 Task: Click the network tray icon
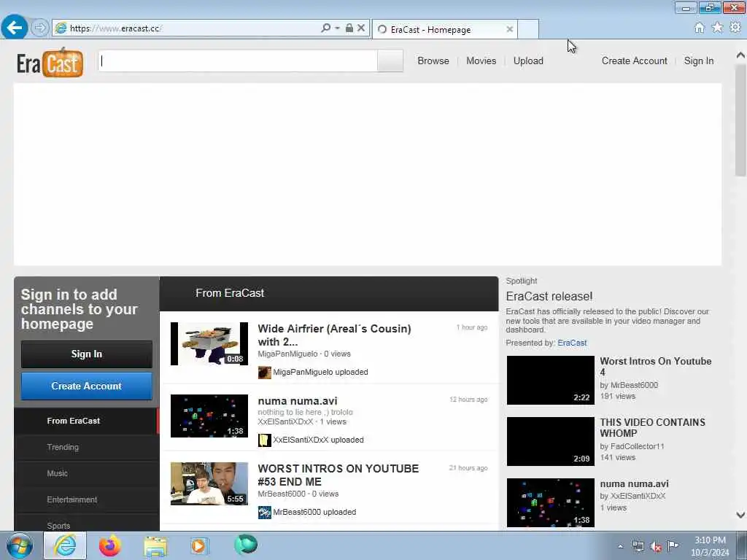638,546
